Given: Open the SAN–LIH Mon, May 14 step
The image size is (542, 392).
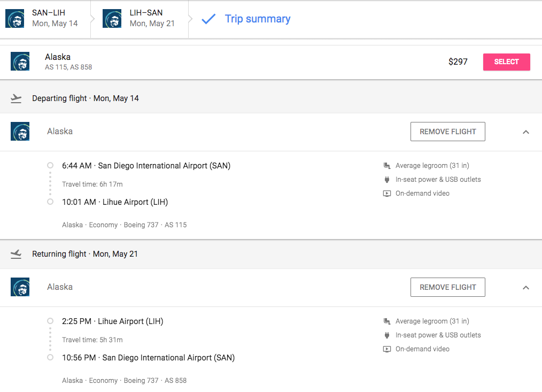Looking at the screenshot, I should [55, 19].
